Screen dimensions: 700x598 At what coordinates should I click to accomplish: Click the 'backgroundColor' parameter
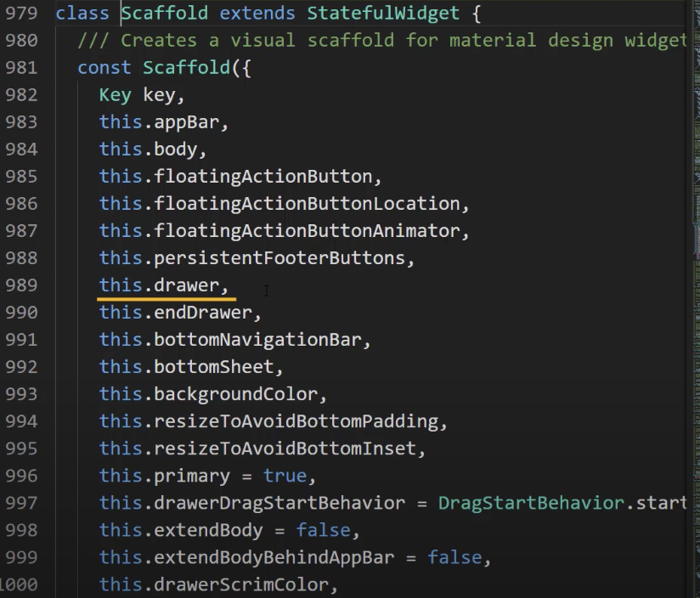tap(235, 394)
